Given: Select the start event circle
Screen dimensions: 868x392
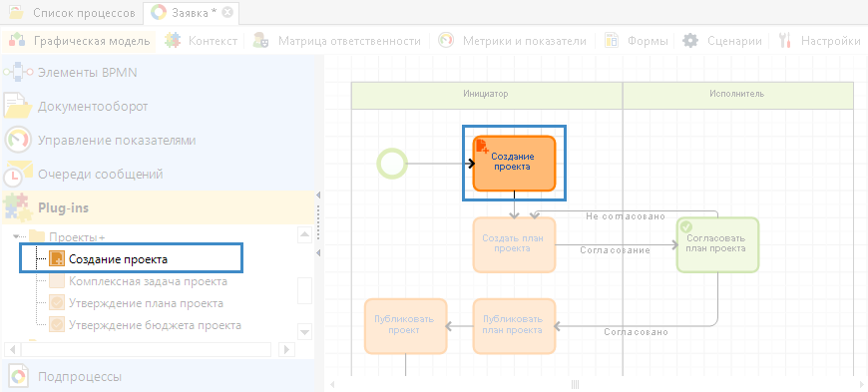Looking at the screenshot, I should coord(392,164).
